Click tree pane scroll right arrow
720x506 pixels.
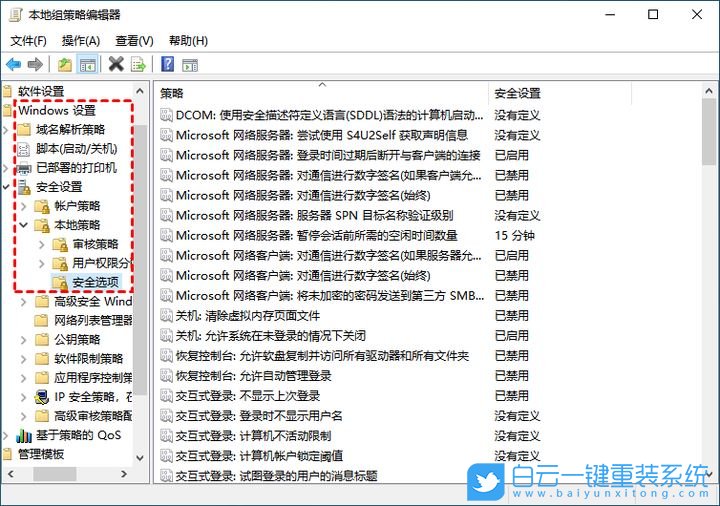click(124, 474)
